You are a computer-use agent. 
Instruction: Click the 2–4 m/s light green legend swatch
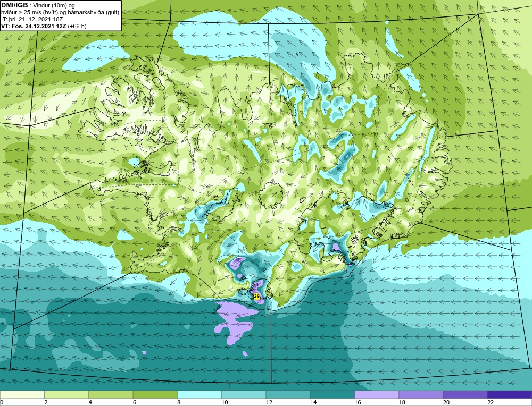tap(66, 395)
